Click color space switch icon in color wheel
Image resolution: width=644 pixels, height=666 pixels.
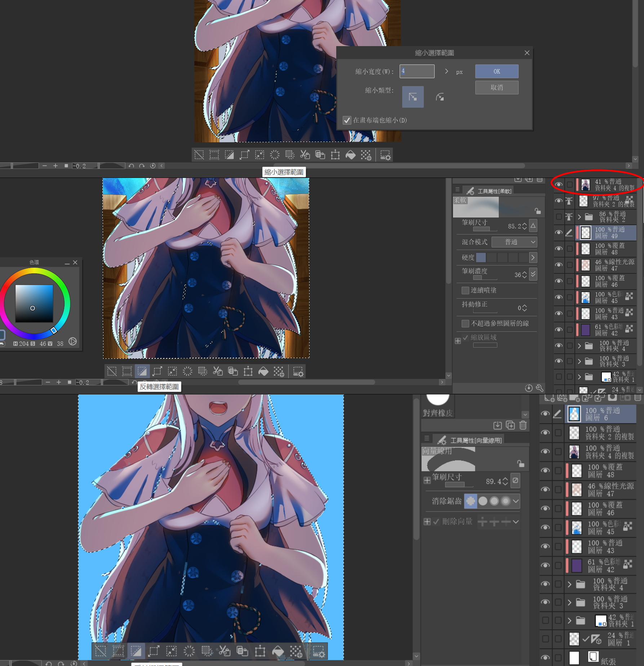[x=72, y=341]
